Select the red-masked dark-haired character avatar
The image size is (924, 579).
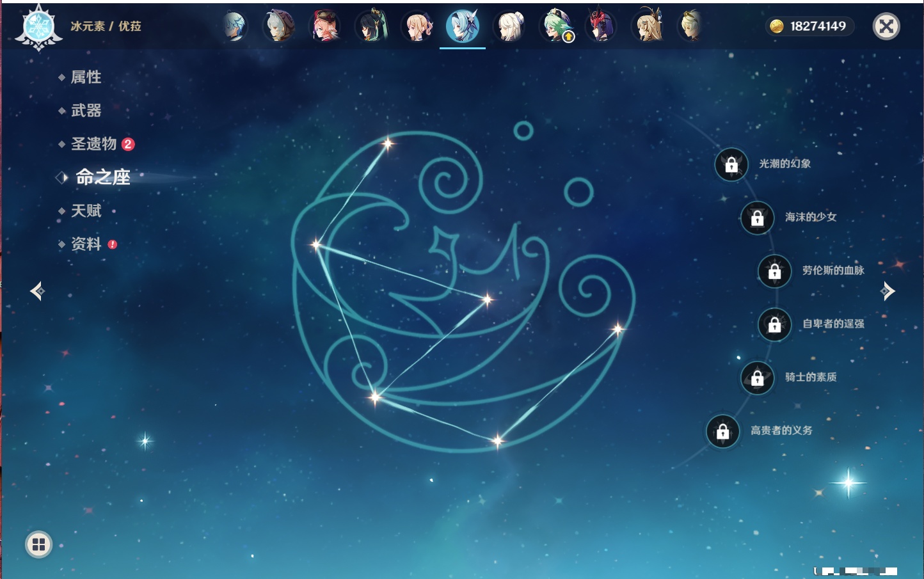pyautogui.click(x=600, y=26)
